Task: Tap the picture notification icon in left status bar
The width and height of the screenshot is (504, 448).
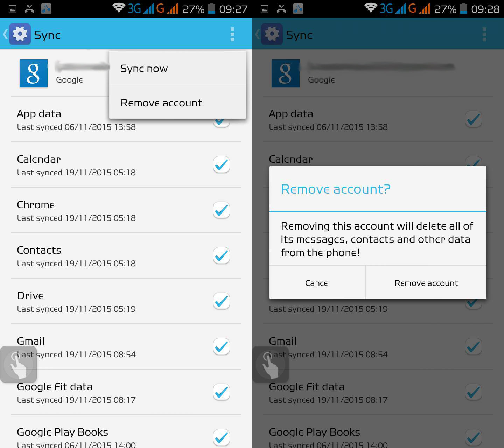Action: point(13,9)
